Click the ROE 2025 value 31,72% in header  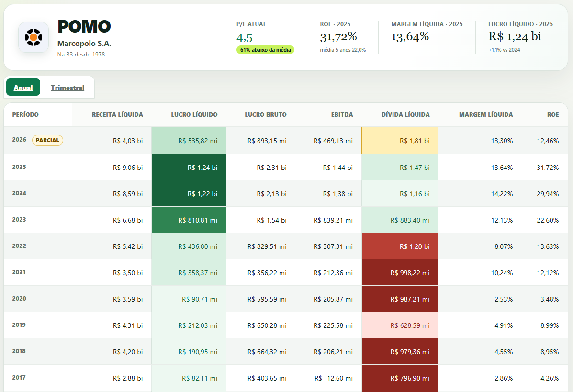point(338,36)
